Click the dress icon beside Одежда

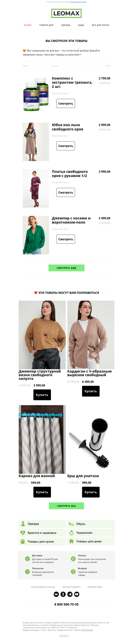coord(23,524)
